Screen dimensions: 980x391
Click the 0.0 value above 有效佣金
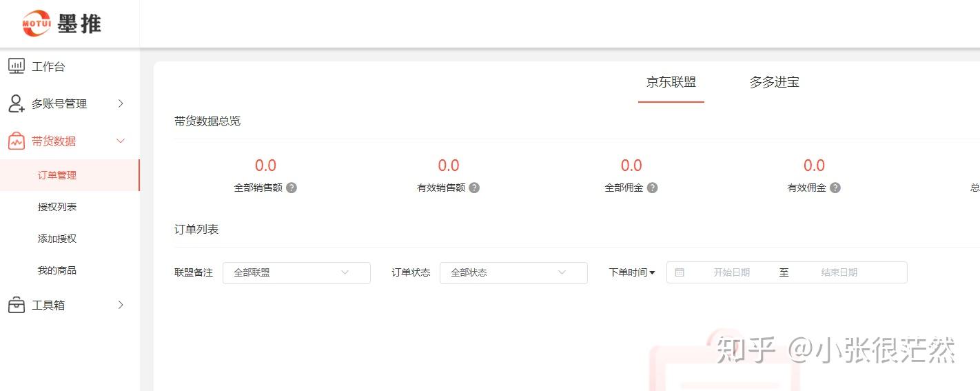[x=814, y=166]
